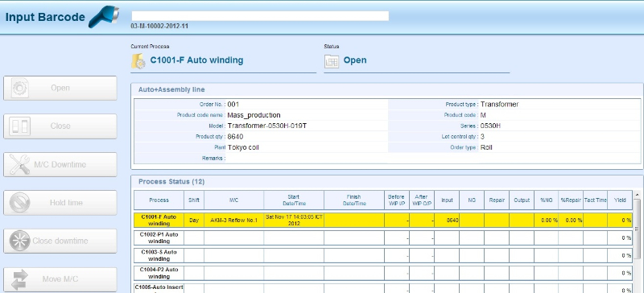The image size is (644, 293).
Task: Select the %NG column header
Action: [547, 200]
